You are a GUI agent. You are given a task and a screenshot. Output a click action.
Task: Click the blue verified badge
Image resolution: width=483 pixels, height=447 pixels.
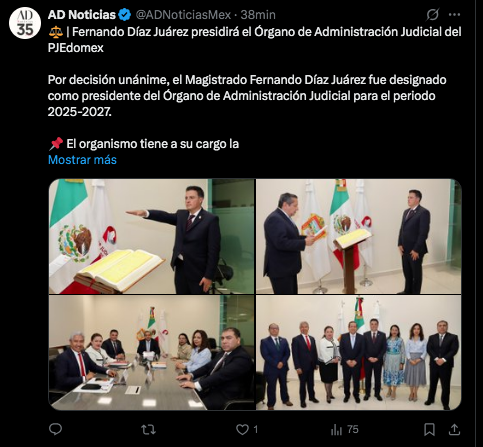point(125,15)
